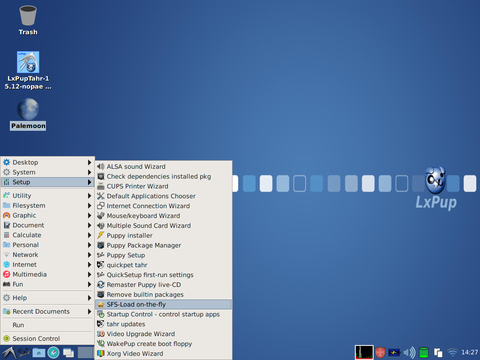Screen dimensions: 480x360
Task: Click the empty taskbar pager box
Action: point(85,353)
